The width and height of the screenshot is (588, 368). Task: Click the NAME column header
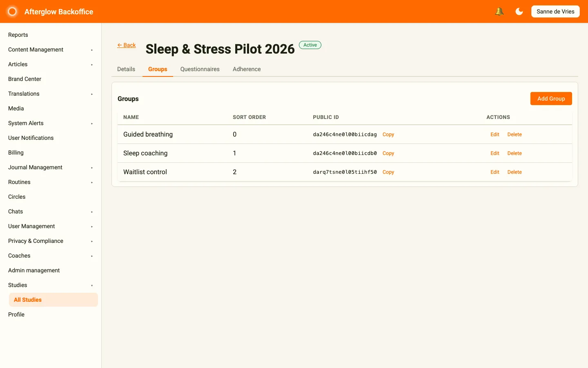pos(131,117)
